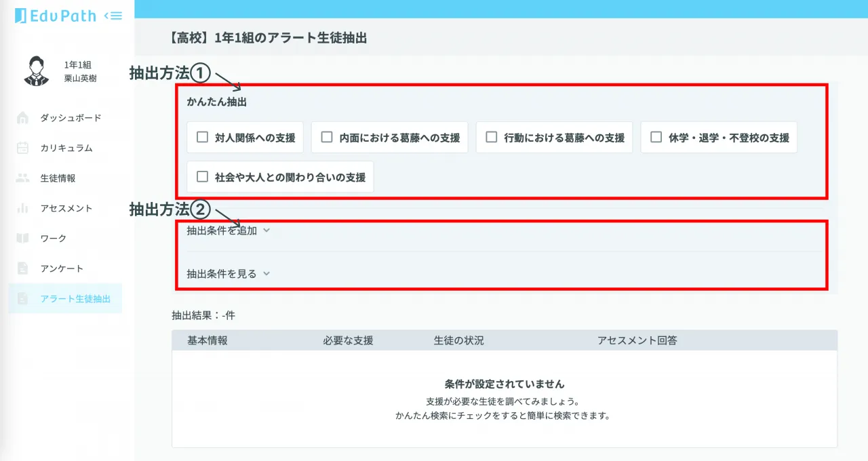This screenshot has height=461, width=868.
Task: Click the 条件が設定されていません message
Action: pos(505,384)
